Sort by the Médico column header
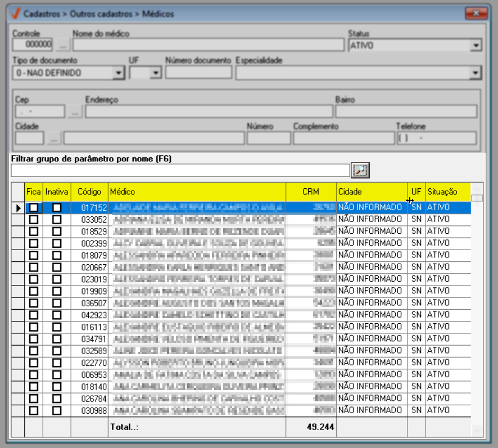 197,192
